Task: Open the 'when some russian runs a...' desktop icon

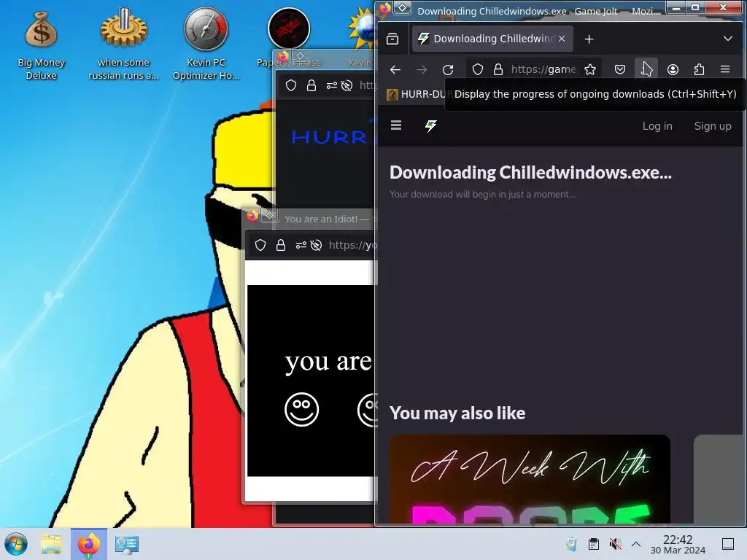Action: point(123,44)
